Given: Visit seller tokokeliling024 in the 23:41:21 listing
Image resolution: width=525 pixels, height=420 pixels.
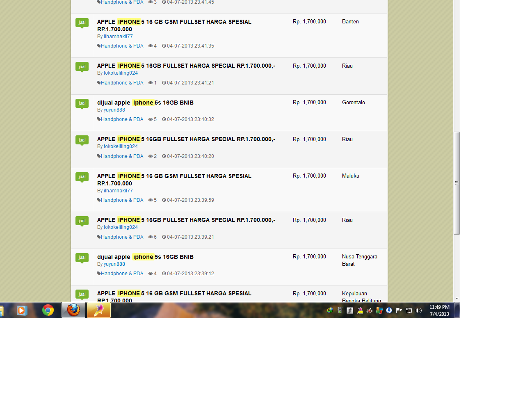Looking at the screenshot, I should click(x=121, y=73).
